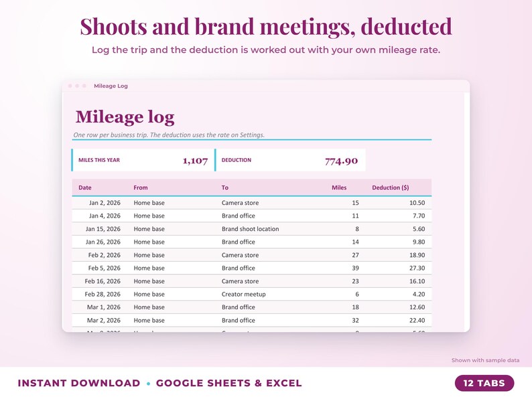This screenshot has height=399, width=532.
Task: Click the Jan 2, 2026 date cell
Action: point(105,203)
